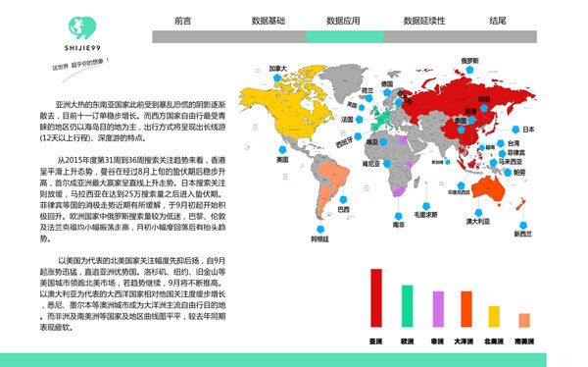588x367 pixels.
Task: Click the SHIJIE99 logo icon
Action: coord(82,27)
